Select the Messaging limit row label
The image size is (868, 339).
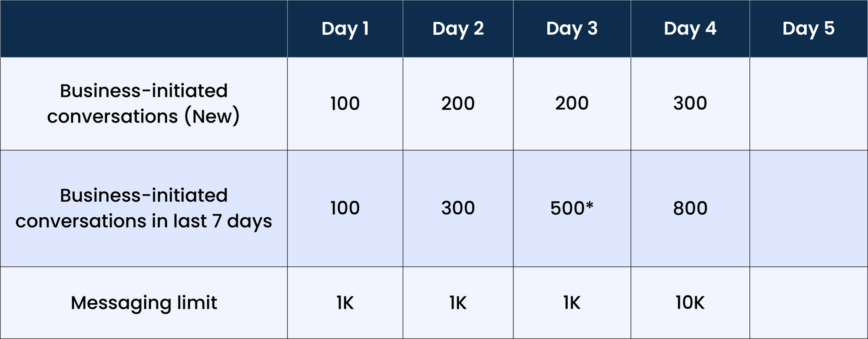pos(143,303)
